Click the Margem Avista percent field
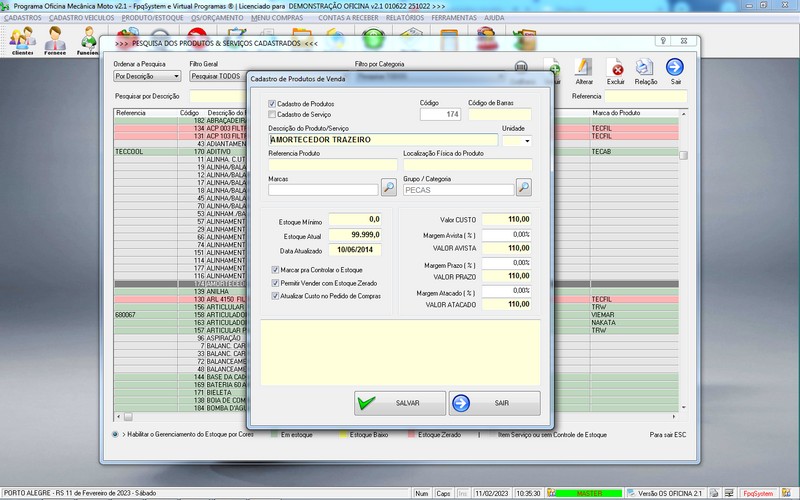The height and width of the screenshot is (500, 800). point(506,235)
